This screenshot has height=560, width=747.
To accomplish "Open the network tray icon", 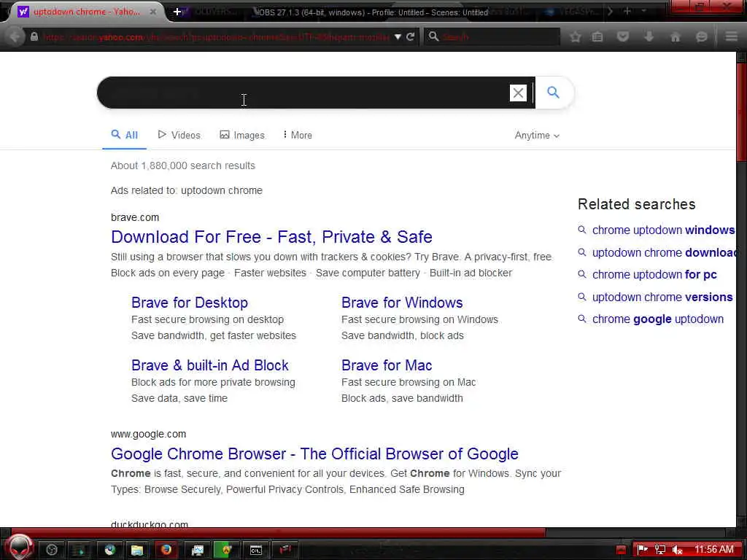I will pos(660,550).
